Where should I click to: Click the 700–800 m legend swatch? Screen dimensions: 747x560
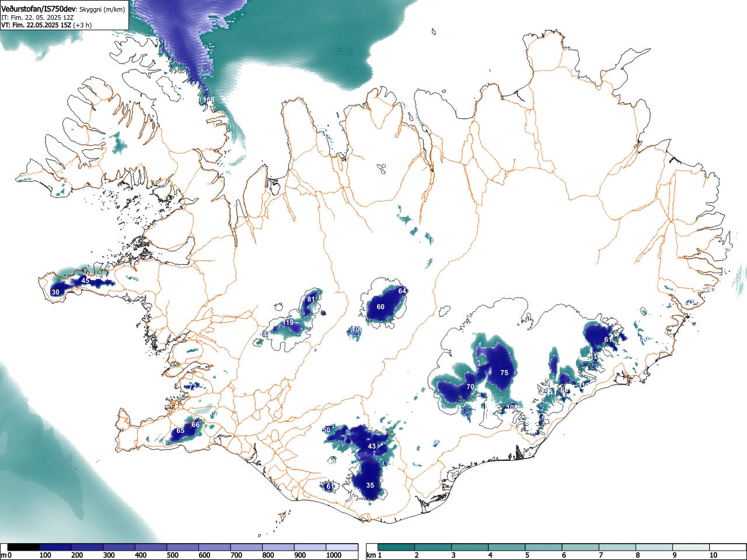coord(246,547)
